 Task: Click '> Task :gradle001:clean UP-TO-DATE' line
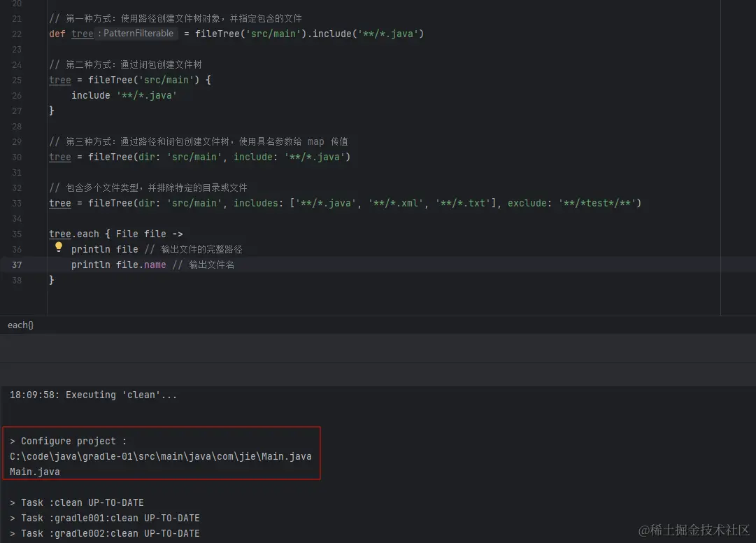coord(105,518)
